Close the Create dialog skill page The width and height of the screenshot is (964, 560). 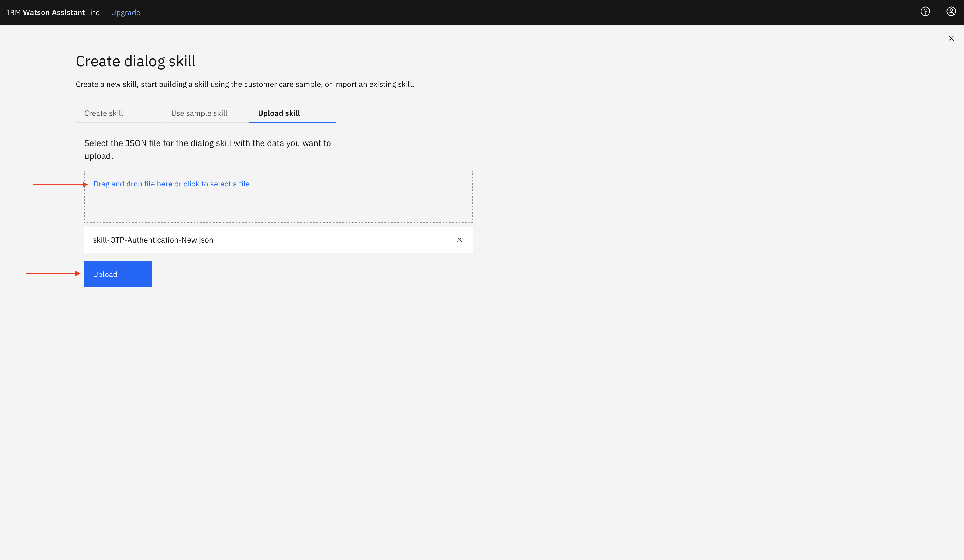tap(951, 38)
